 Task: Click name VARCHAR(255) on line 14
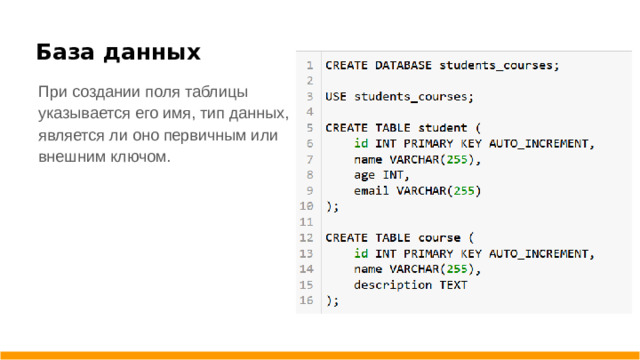click(418, 269)
